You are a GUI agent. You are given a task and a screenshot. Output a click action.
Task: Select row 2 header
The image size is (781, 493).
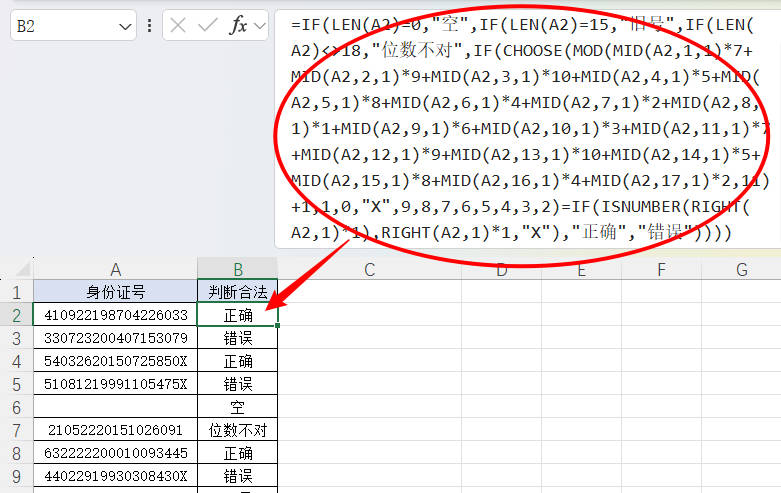(16, 315)
